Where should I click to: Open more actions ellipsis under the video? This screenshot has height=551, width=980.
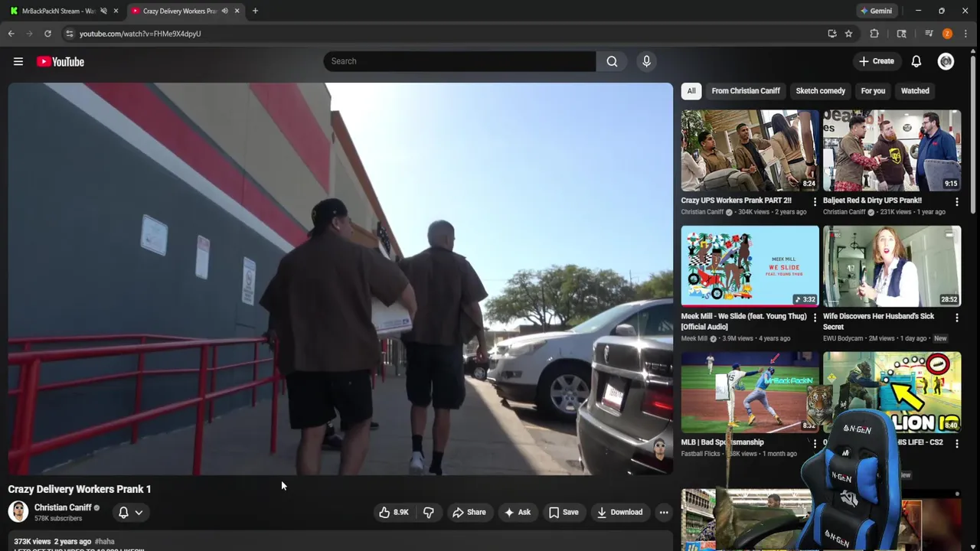pos(664,512)
